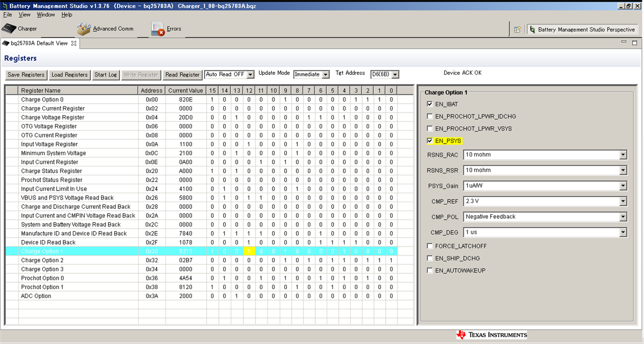Uncheck the EN_PSYS checkbox
This screenshot has height=344, width=644.
[430, 141]
